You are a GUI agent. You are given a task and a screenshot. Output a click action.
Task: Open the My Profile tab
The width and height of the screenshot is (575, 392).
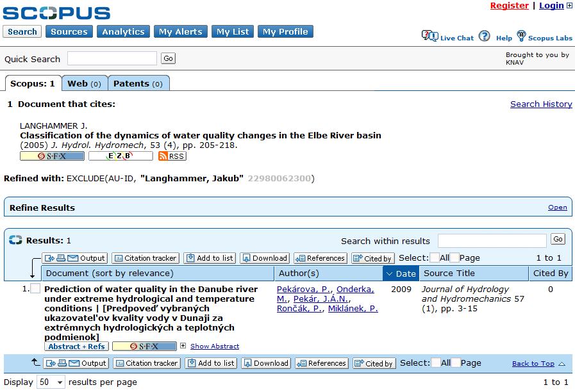[x=286, y=31]
